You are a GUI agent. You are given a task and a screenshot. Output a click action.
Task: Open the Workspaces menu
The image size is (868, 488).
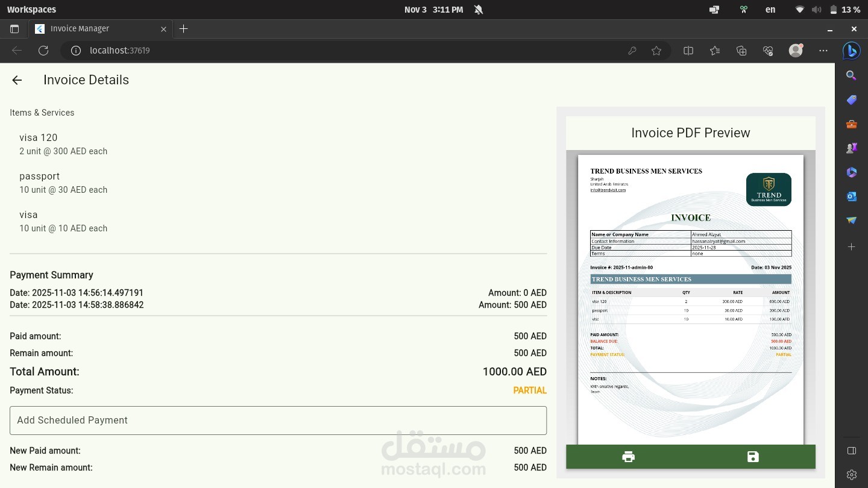31,10
